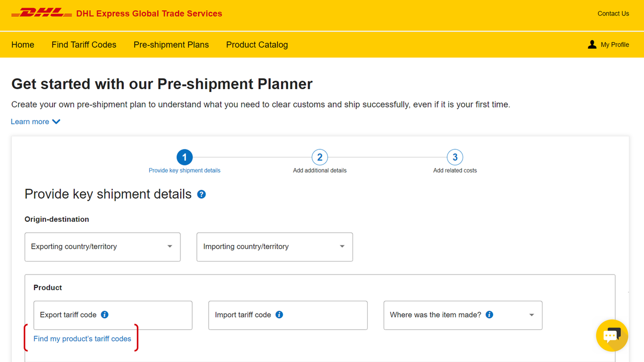The height and width of the screenshot is (362, 644).
Task: Open the chat assistant bubble
Action: (612, 335)
